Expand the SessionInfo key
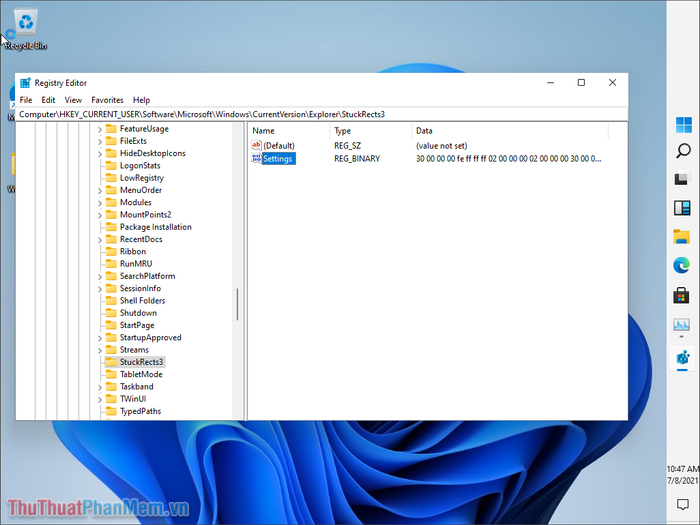The image size is (700, 525). click(x=100, y=289)
